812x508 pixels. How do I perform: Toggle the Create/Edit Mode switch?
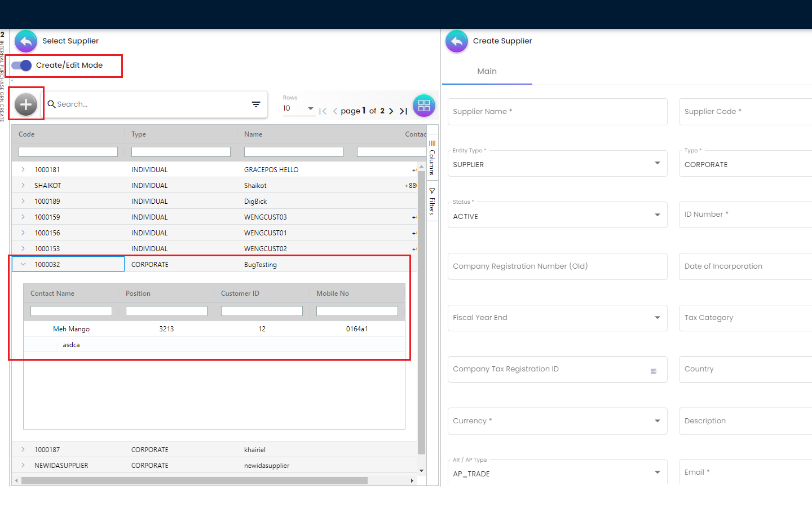coord(22,65)
